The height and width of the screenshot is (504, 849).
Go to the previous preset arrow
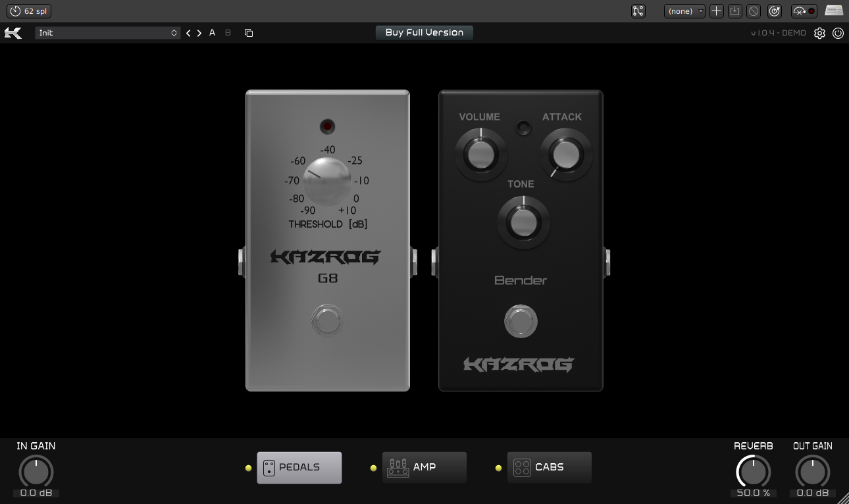(x=188, y=33)
